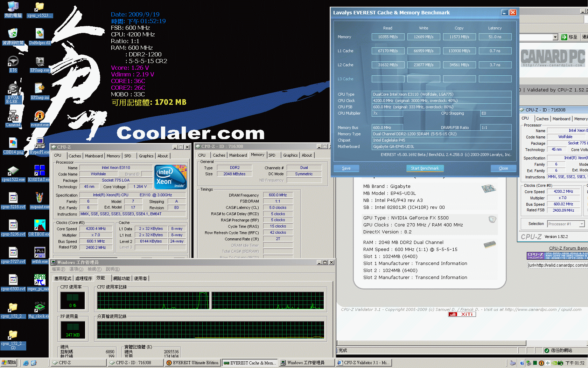Click the Core Speed 4200.4 MHz value
The width and height of the screenshot is (588, 368).
coord(96,229)
